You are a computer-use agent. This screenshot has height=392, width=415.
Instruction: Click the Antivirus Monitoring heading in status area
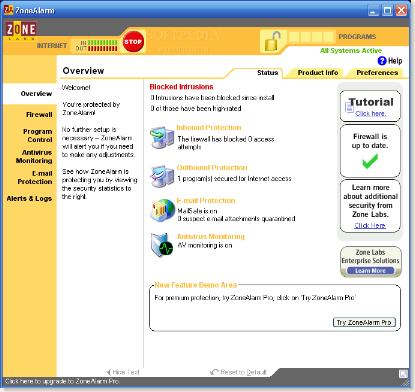[x=211, y=237]
